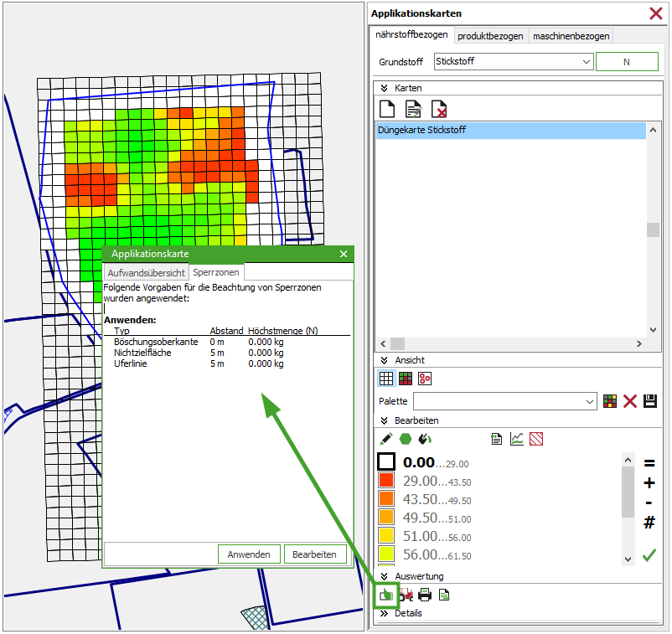Toggle the point symbols view mode
Viewport: 672px width, 634px height.
[x=425, y=379]
